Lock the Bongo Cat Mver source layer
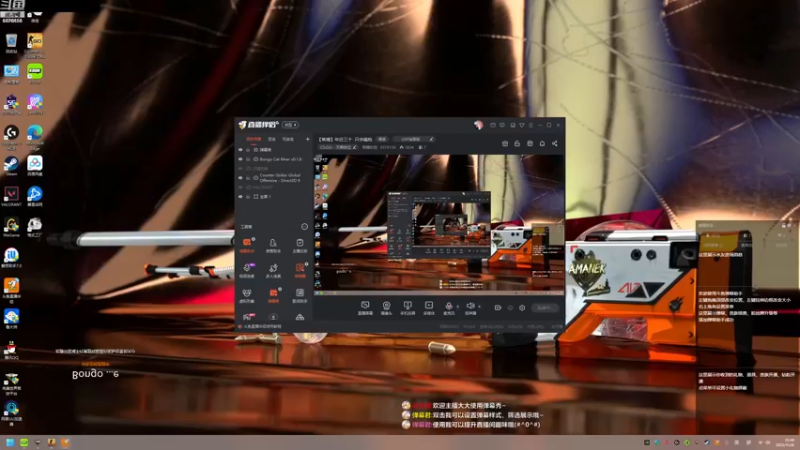Viewport: 800px width, 450px height. [248, 159]
